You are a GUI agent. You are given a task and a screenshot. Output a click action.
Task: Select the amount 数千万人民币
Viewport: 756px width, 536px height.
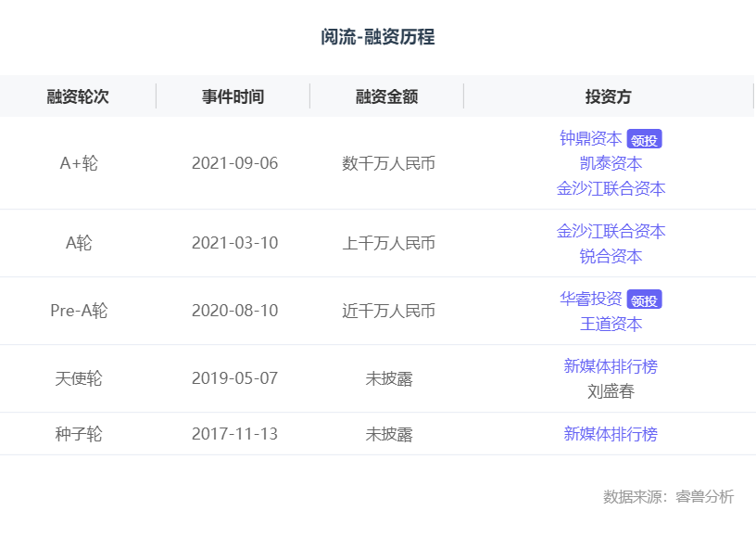coord(388,163)
